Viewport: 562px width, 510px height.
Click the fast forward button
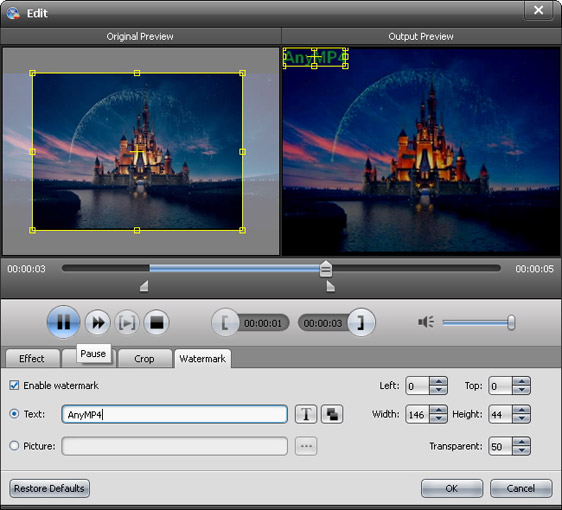point(98,323)
